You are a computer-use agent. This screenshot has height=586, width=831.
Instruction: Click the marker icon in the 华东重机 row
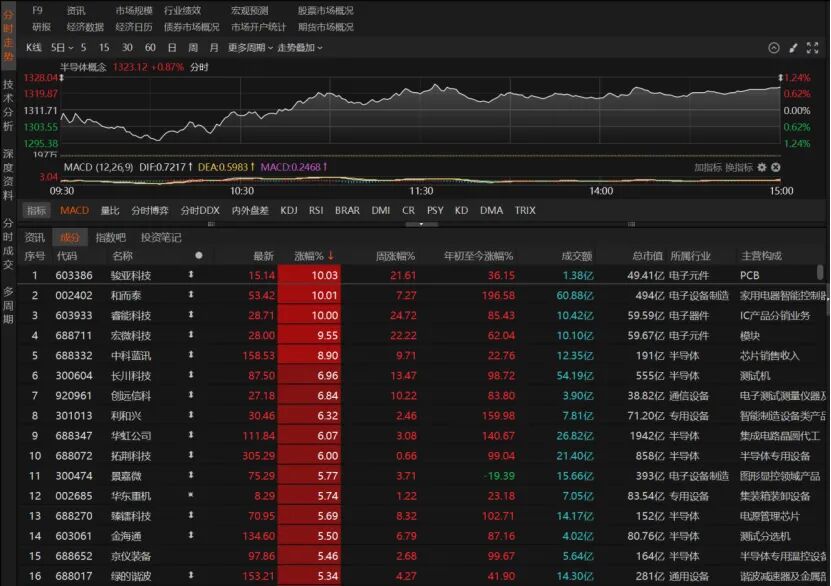(x=192, y=495)
